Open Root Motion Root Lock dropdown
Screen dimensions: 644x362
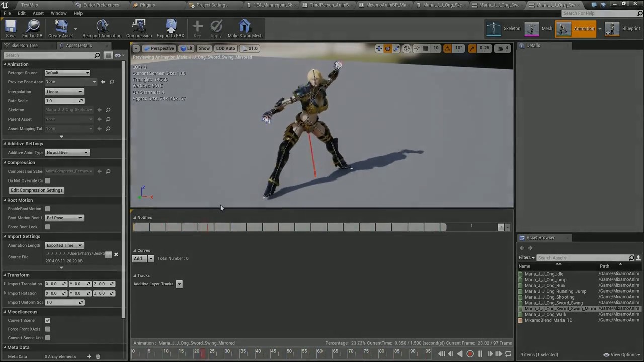click(64, 218)
